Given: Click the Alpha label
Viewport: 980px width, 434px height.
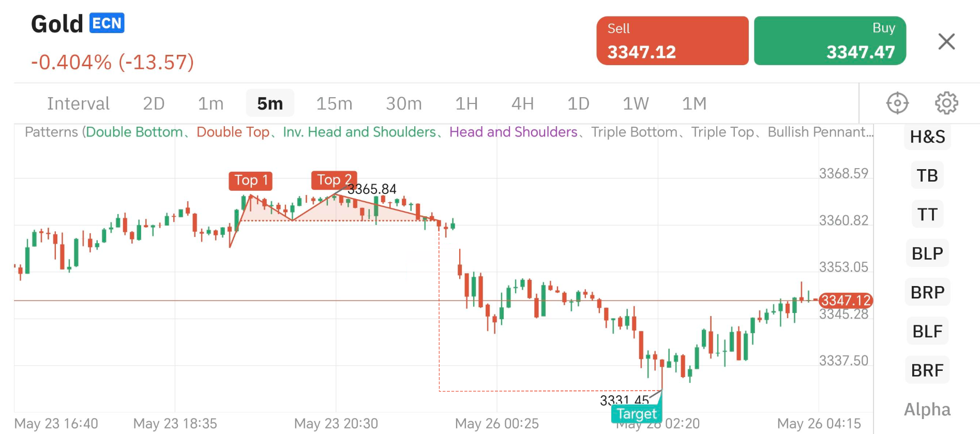Looking at the screenshot, I should tap(927, 409).
